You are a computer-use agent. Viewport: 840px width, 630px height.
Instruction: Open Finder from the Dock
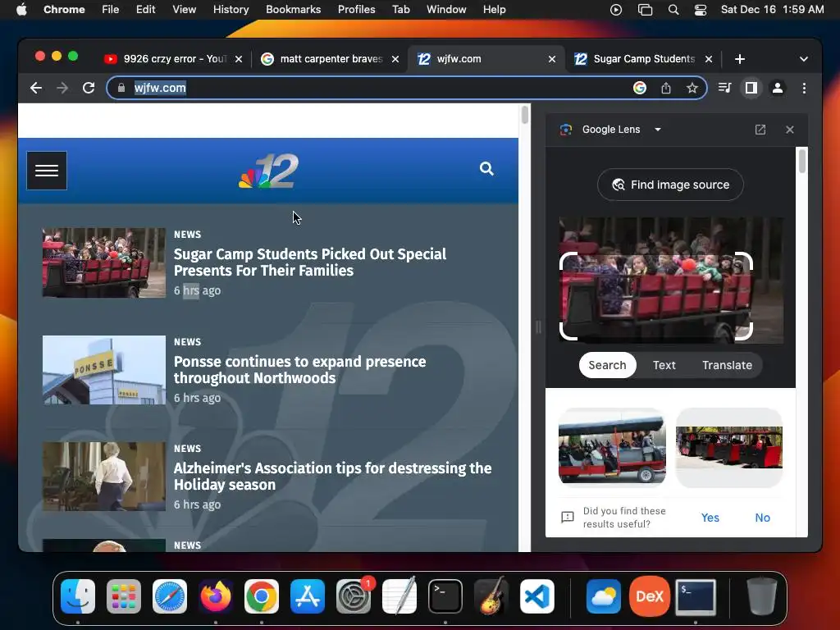coord(78,596)
